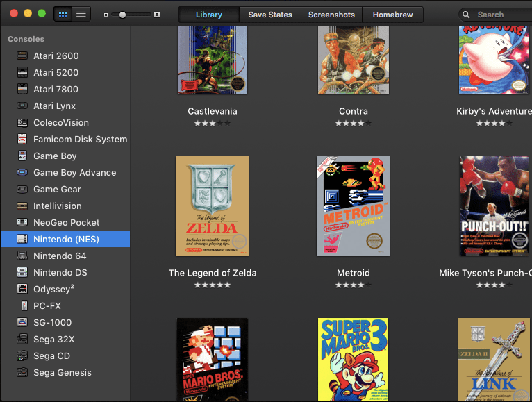Click the Sega CD console icon
532x402 pixels.
[22, 355]
